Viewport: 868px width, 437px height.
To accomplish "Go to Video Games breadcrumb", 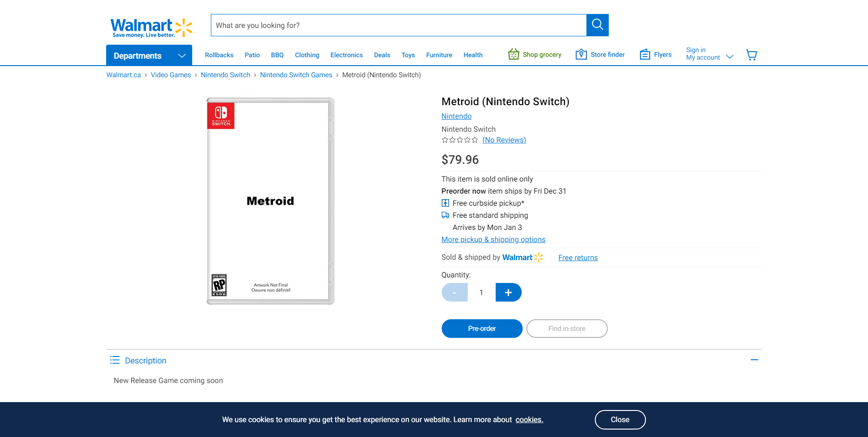I will point(171,75).
